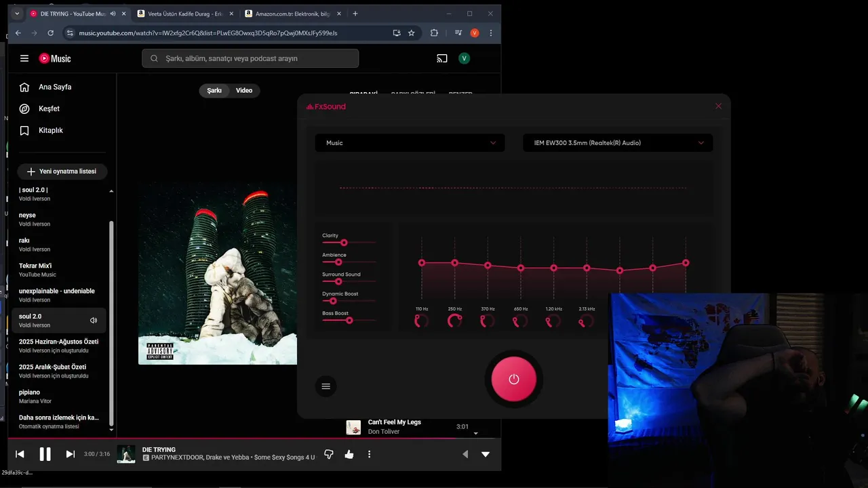Dislike the song DIE TRYING

tap(329, 454)
